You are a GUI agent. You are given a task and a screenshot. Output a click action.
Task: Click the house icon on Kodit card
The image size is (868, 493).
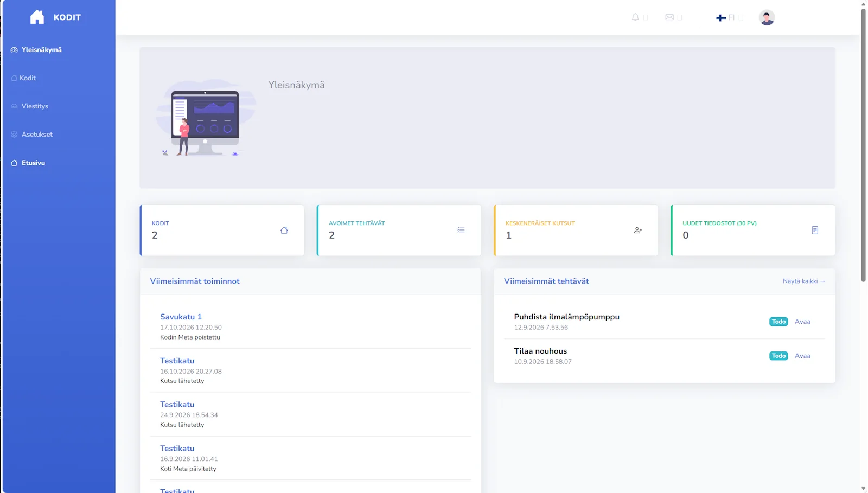[284, 231]
